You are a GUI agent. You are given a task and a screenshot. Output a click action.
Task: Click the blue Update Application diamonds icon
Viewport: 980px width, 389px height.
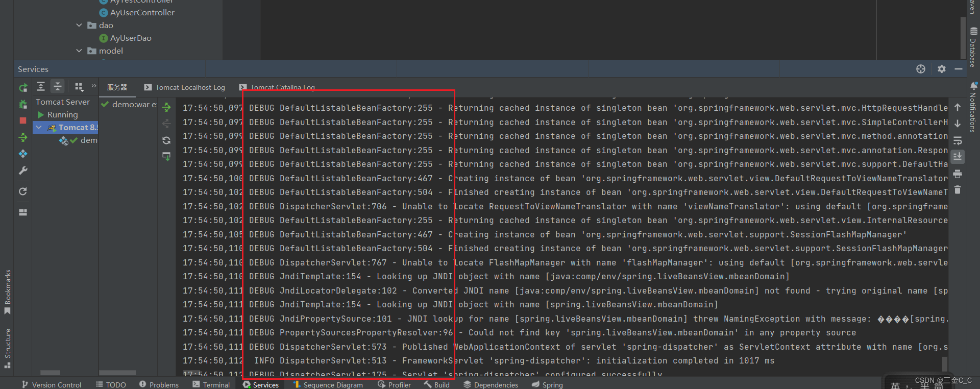click(x=23, y=154)
